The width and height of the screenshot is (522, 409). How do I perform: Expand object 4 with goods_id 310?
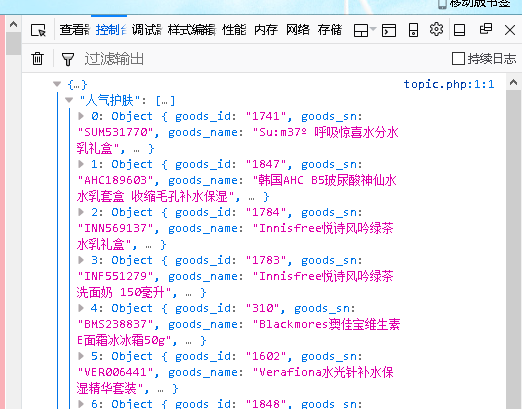pos(81,308)
